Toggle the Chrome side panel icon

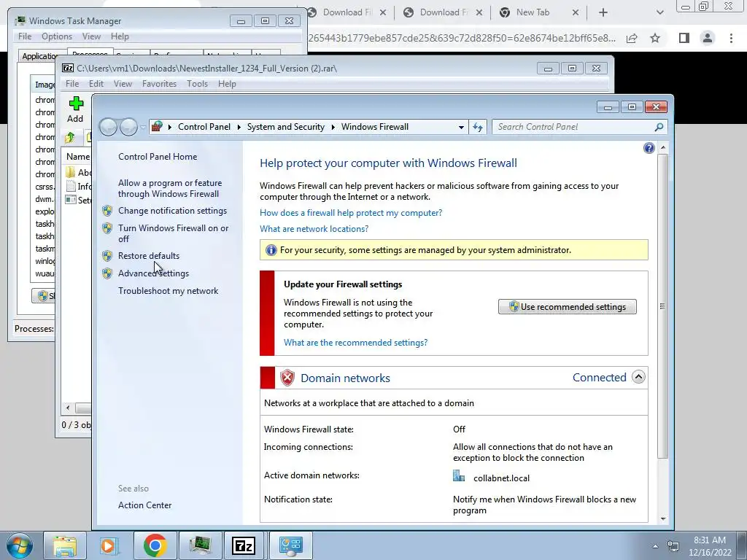pyautogui.click(x=684, y=38)
